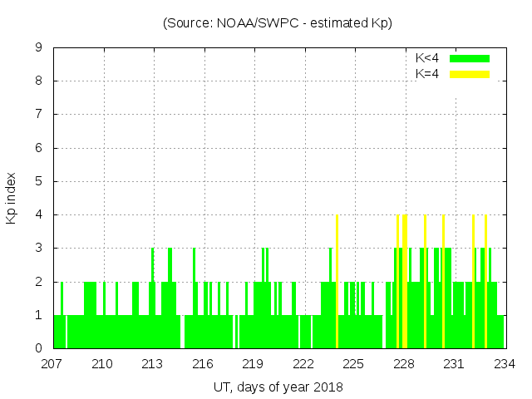Click the green K<4 legend swatch

tap(470, 58)
